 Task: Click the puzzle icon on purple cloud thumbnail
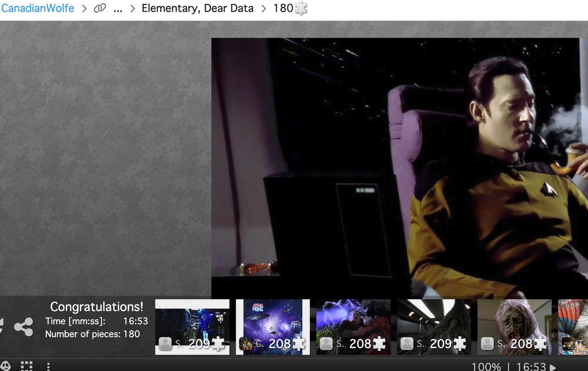[379, 344]
